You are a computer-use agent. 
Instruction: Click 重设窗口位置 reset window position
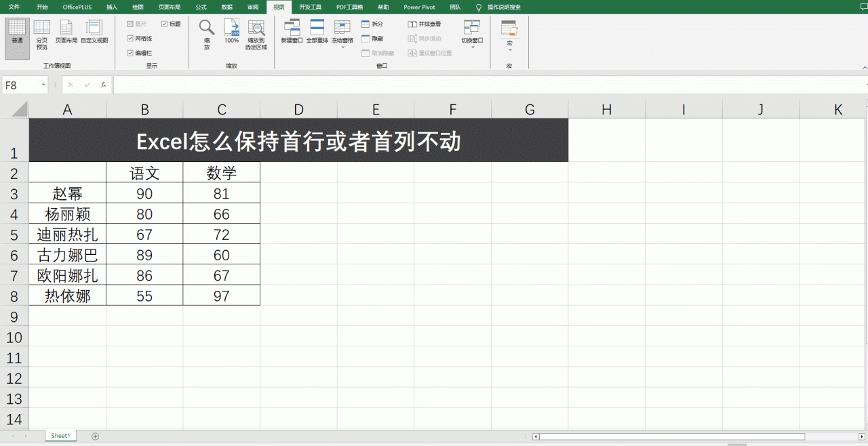[430, 53]
